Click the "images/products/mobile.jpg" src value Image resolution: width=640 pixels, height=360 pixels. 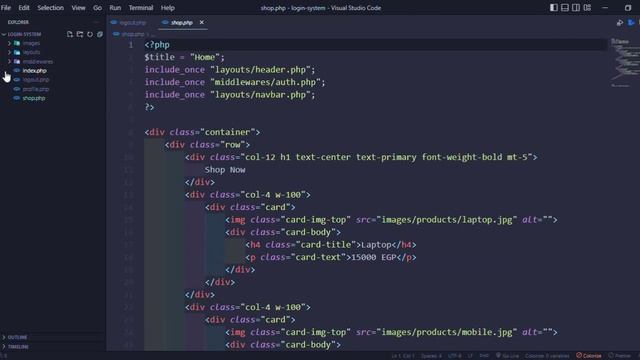pyautogui.click(x=447, y=332)
